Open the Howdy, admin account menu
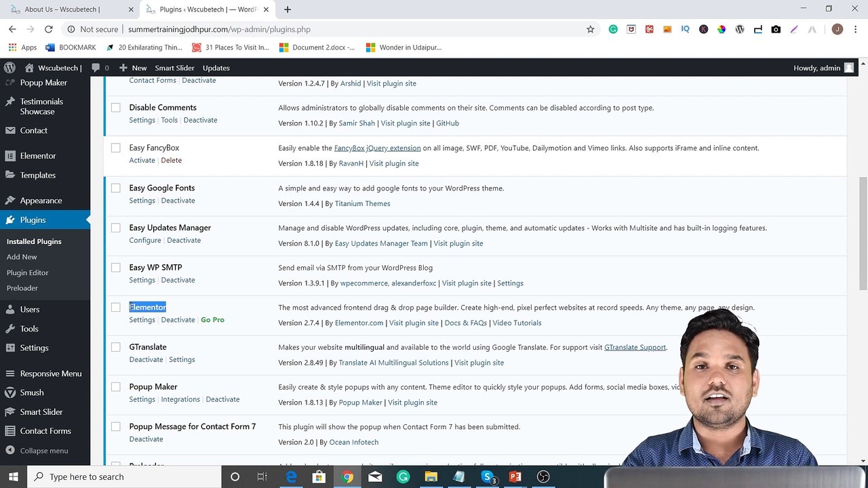 (x=823, y=68)
